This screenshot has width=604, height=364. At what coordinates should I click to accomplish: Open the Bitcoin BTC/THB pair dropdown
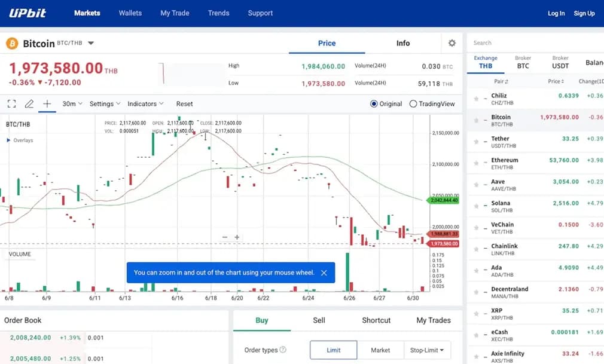click(x=91, y=43)
